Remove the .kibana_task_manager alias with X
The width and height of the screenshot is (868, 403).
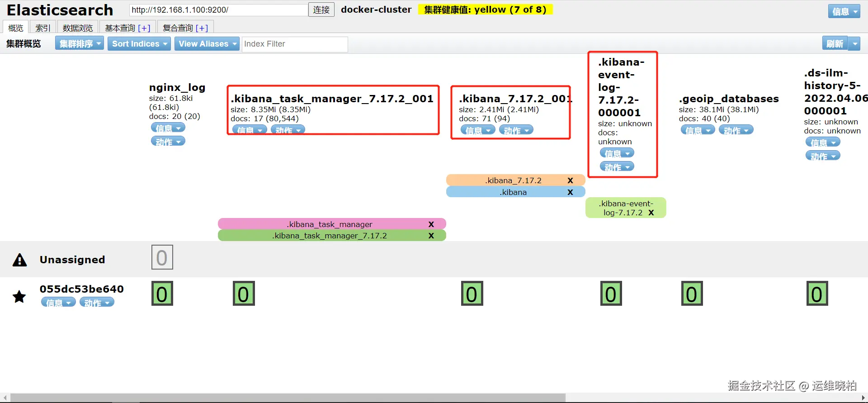pyautogui.click(x=431, y=224)
